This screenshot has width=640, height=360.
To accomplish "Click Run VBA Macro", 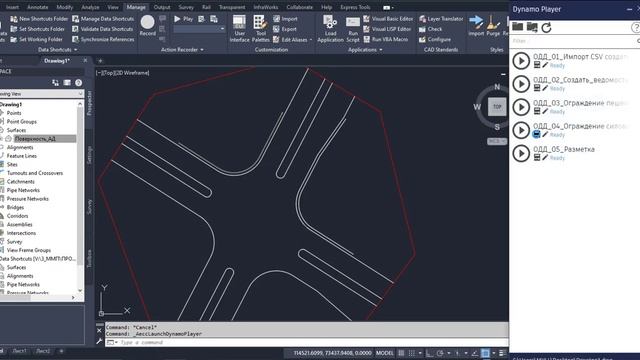I will (x=386, y=39).
